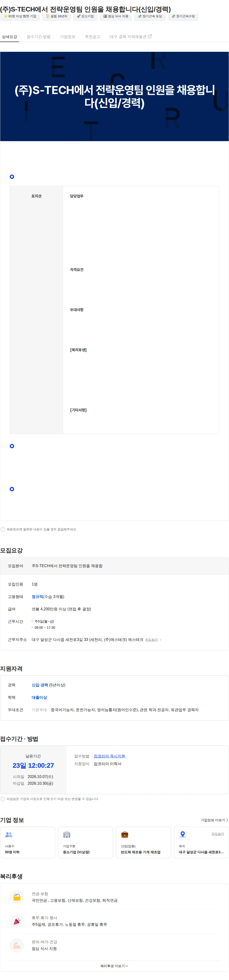Click the people icon on 사원수 card
The height and width of the screenshot is (980, 229).
click(9, 835)
